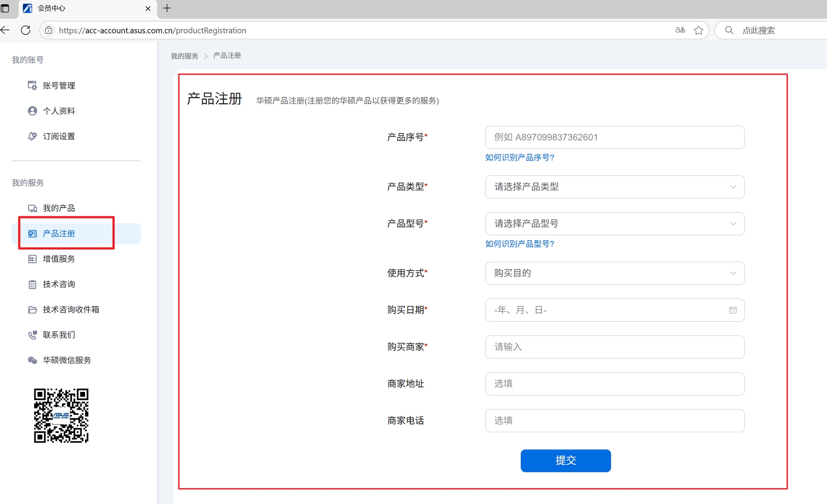Click the blue 提交 button
This screenshot has height=504, width=827.
click(565, 461)
